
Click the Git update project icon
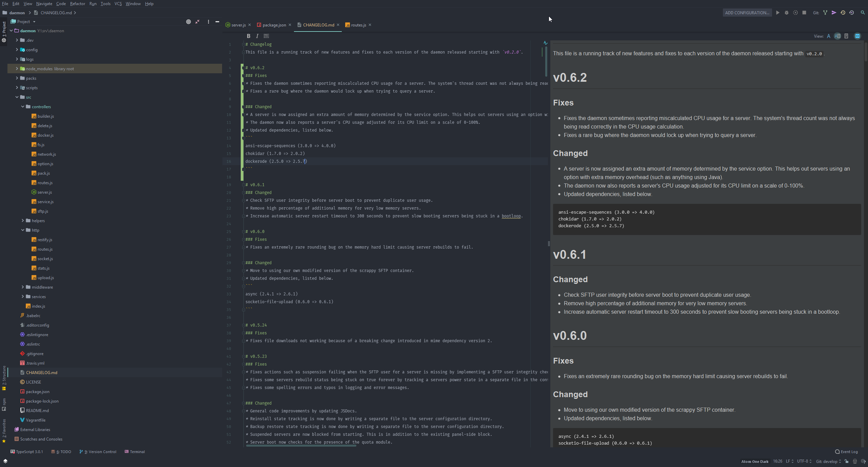coord(825,13)
